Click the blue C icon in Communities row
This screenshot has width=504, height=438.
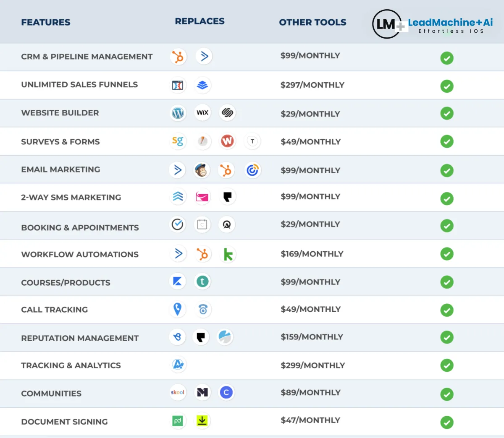pos(226,392)
